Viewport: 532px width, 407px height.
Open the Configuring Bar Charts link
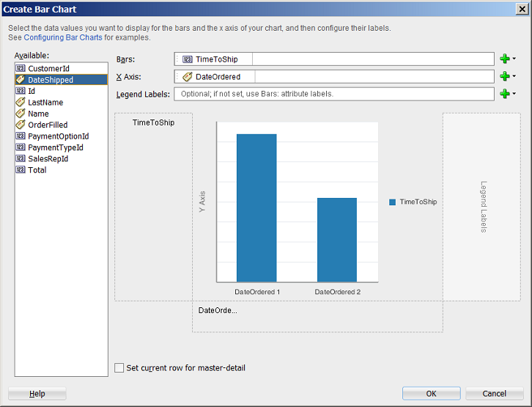pos(63,37)
